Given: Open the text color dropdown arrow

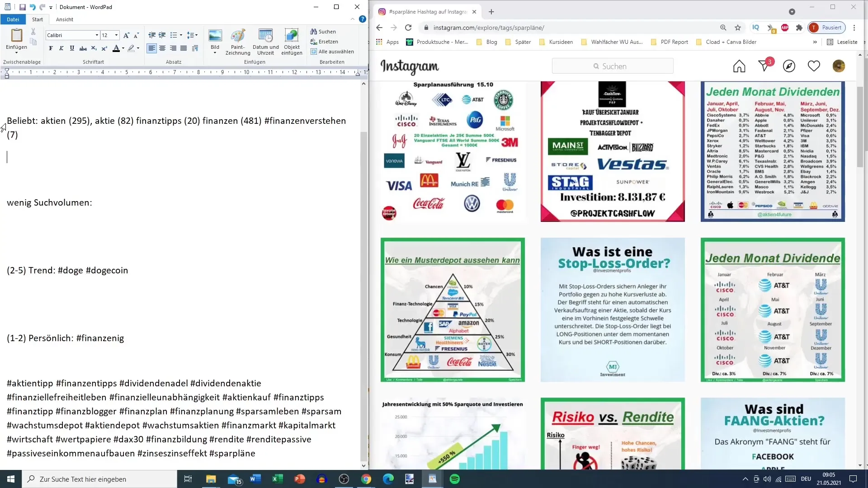Looking at the screenshot, I should click(x=123, y=48).
